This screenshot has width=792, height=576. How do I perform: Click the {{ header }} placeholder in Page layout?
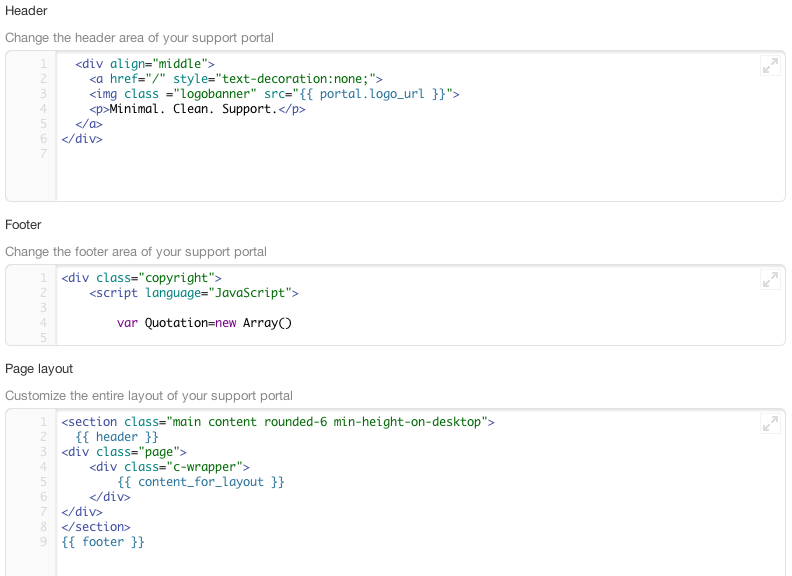[x=117, y=437]
